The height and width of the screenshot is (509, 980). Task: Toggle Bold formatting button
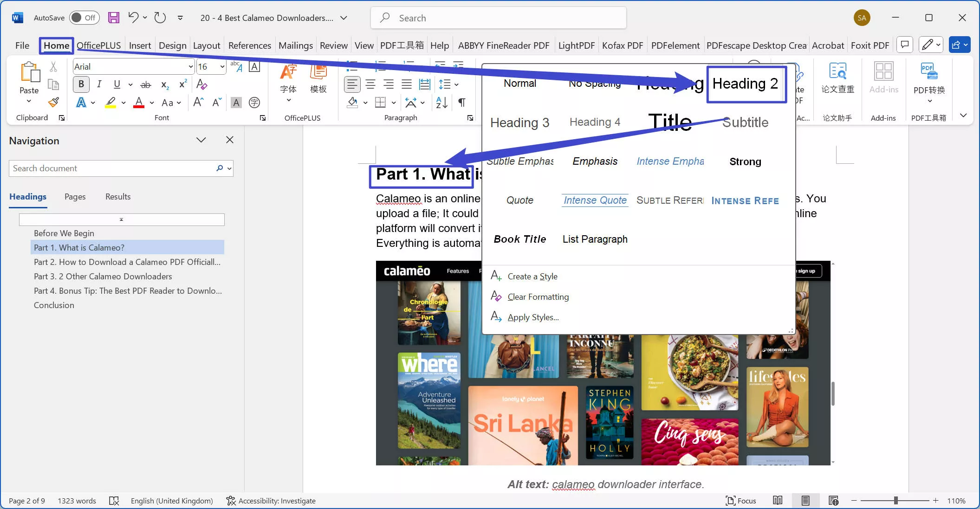coord(81,84)
